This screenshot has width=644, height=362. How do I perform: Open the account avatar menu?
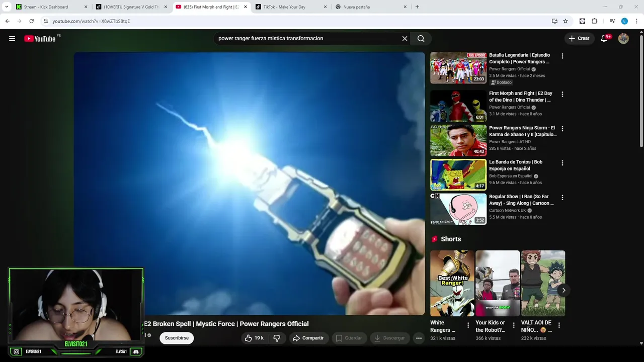[623, 39]
